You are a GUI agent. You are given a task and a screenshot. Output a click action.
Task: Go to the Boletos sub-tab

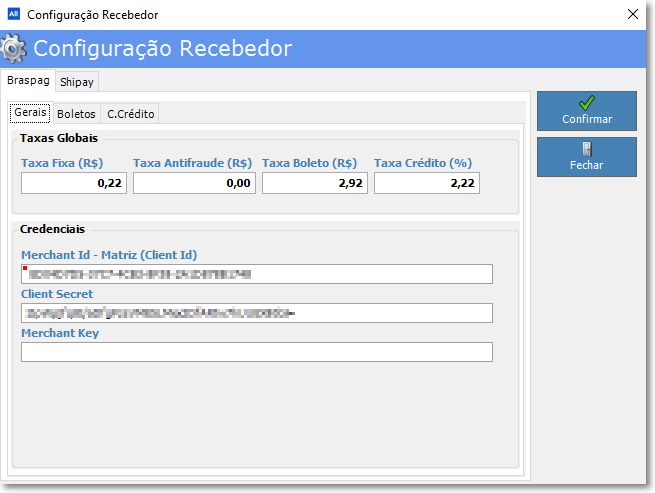[76, 114]
